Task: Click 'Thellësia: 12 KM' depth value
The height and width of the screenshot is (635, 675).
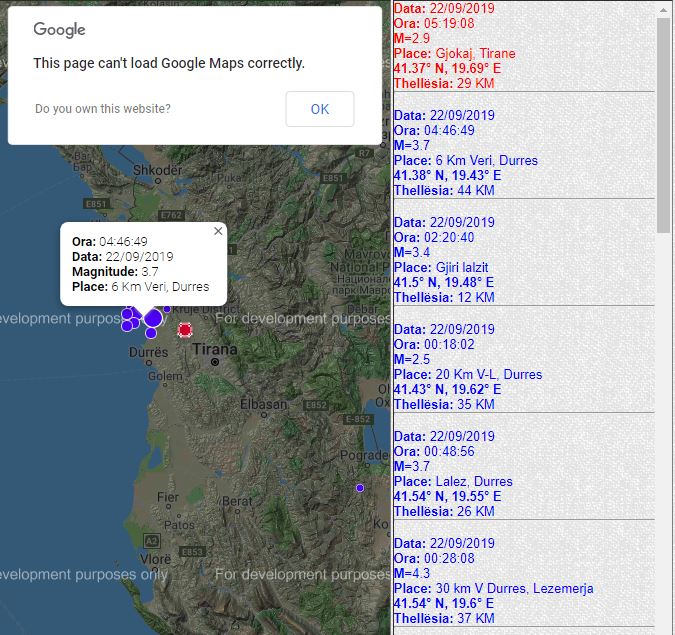Action: coord(444,297)
